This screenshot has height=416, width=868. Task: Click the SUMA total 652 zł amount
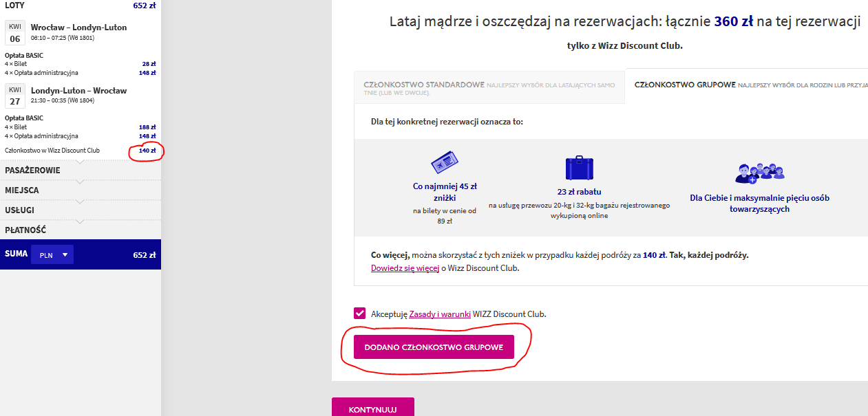pos(145,255)
